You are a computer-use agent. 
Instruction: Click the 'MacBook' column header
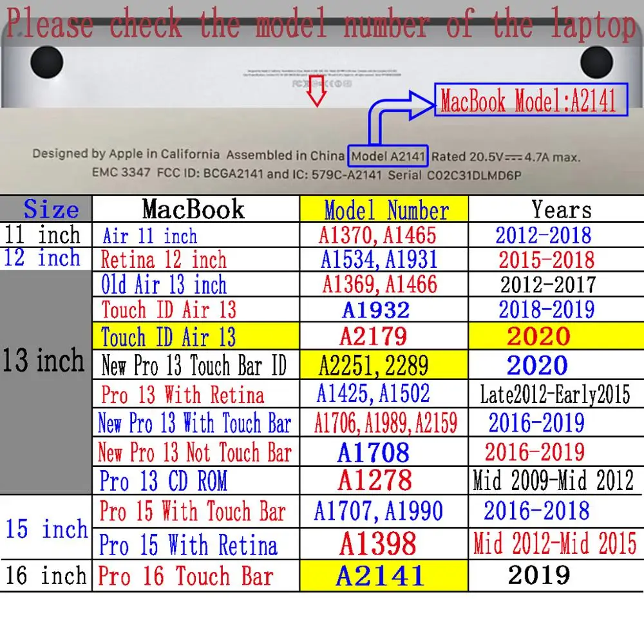point(196,209)
